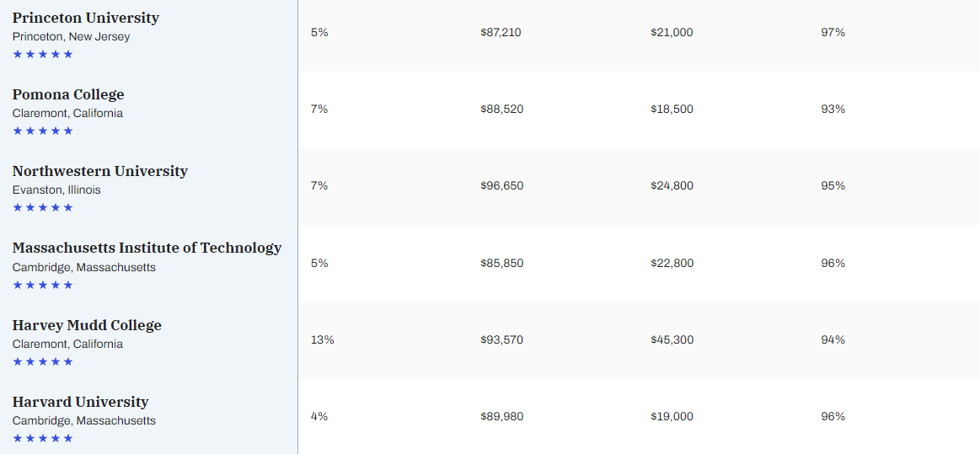Click Pomona College's star rating icons

(x=43, y=131)
